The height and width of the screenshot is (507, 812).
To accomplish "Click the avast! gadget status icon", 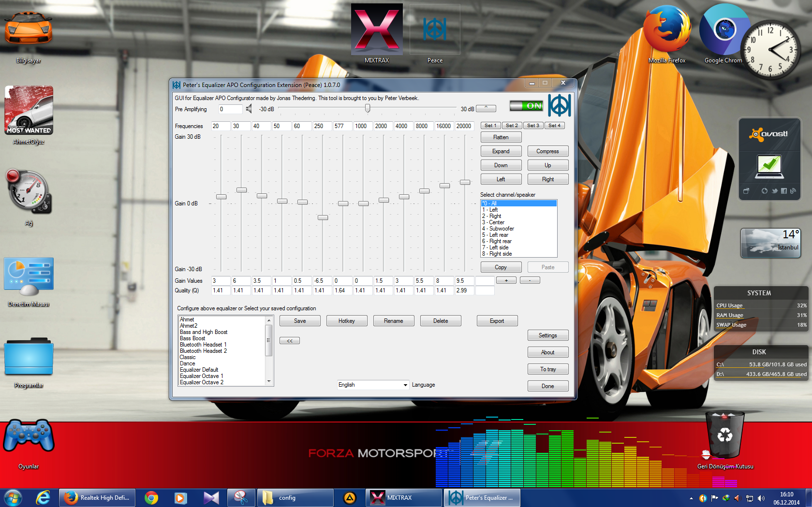I will (x=769, y=167).
